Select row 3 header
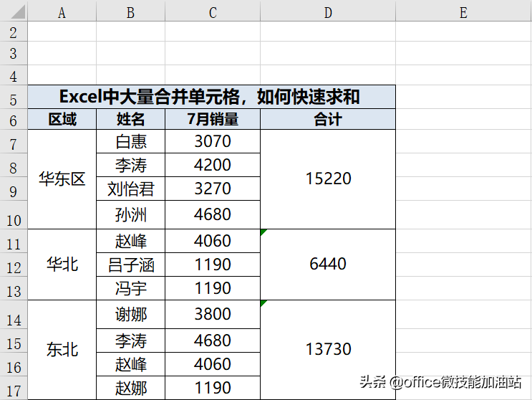 (14, 53)
